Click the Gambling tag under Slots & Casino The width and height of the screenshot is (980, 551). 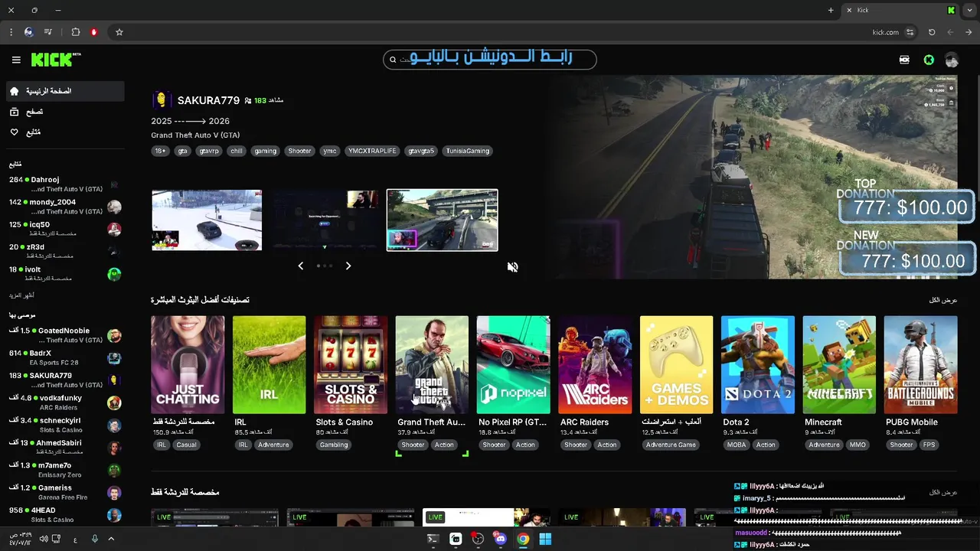[334, 445]
